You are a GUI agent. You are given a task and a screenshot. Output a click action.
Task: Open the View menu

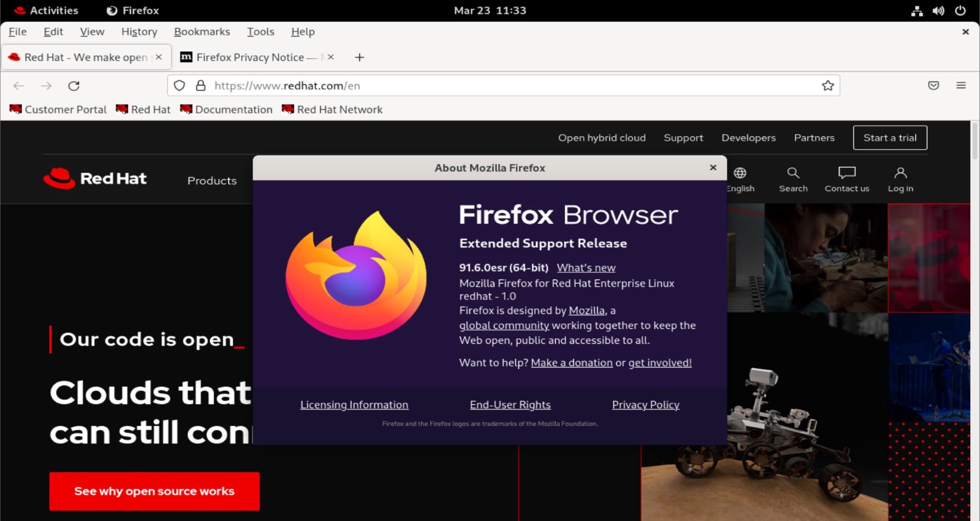92,32
